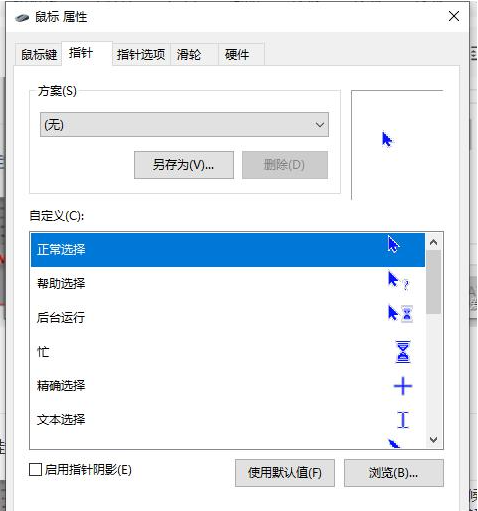Open the 方案 scheme dropdown showing (无)

point(184,125)
